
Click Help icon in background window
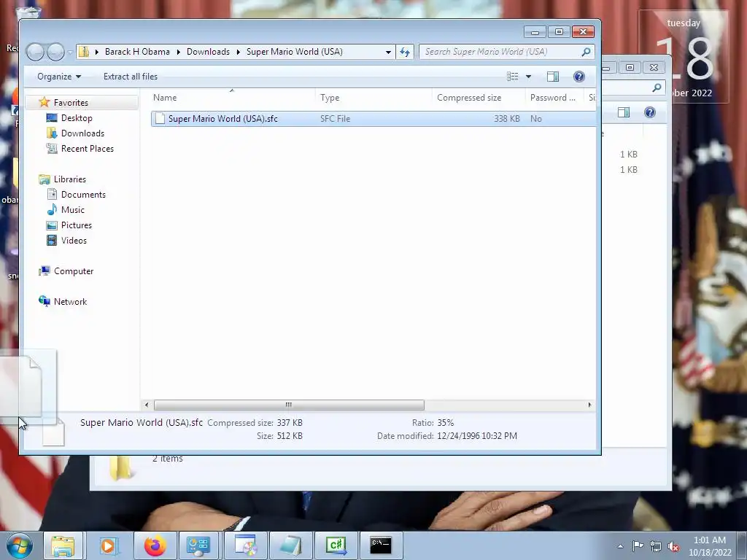point(650,112)
